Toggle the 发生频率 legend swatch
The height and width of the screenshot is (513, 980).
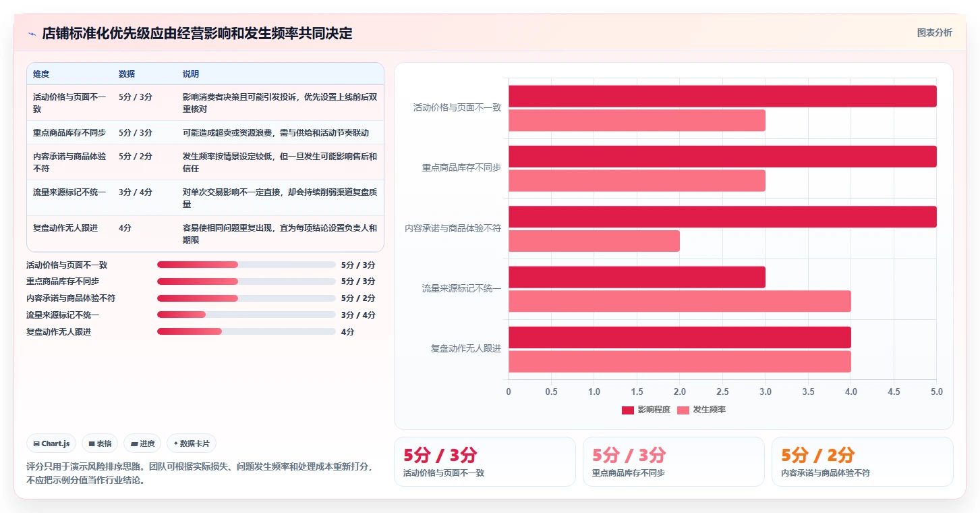tap(683, 410)
